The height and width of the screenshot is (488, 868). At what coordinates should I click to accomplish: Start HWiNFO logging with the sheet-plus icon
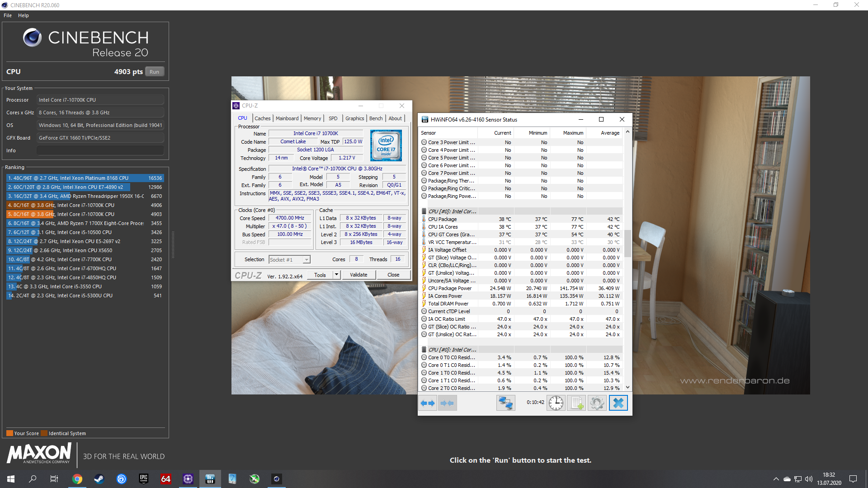tap(576, 403)
